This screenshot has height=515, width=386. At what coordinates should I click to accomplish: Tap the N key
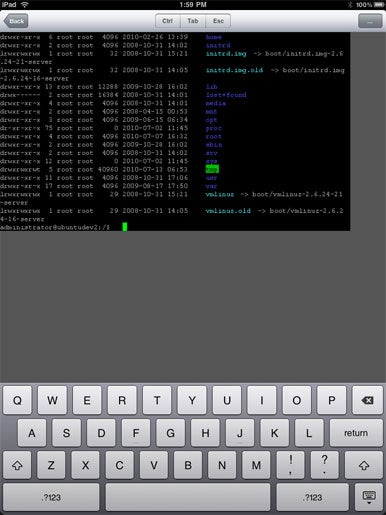[222, 465]
